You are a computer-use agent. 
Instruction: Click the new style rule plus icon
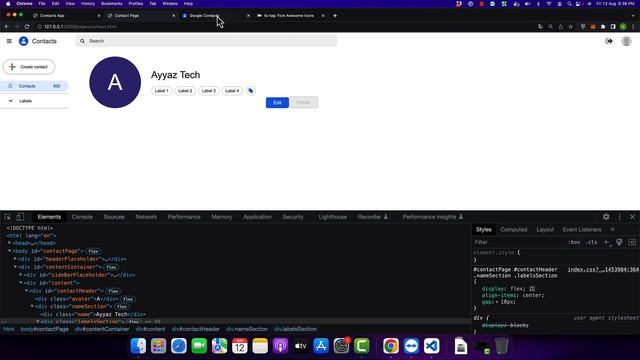coord(607,242)
